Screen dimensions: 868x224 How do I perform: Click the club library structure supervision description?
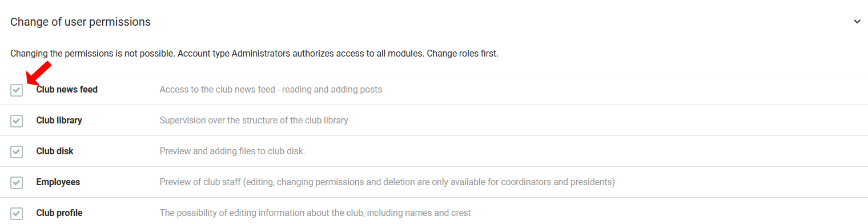[254, 121]
